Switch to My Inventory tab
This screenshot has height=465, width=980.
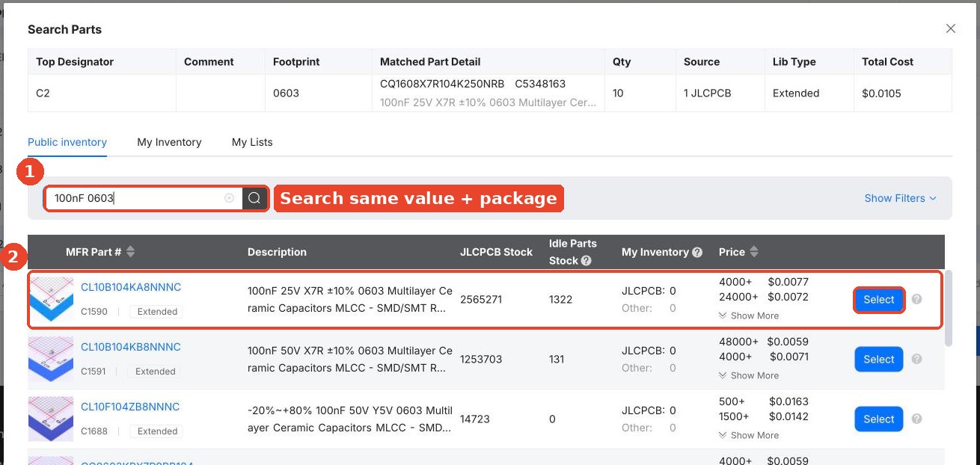169,142
